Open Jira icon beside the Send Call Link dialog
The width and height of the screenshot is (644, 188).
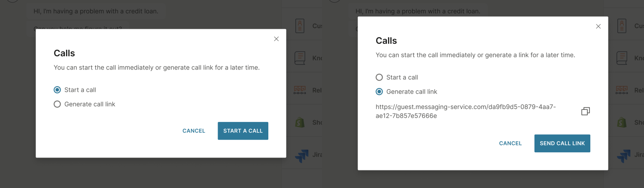coord(623,155)
